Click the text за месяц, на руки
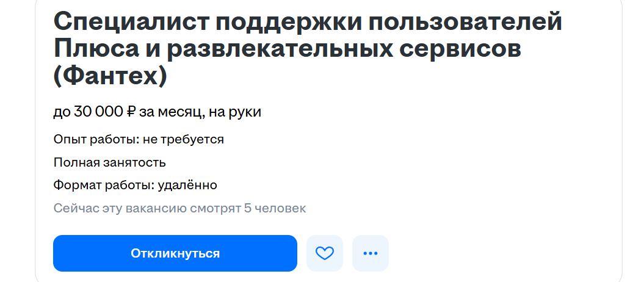 200,112
